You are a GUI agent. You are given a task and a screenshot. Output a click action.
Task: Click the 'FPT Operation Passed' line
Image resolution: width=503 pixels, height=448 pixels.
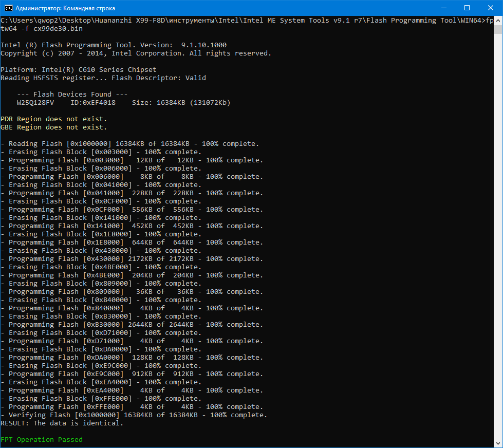(42, 440)
